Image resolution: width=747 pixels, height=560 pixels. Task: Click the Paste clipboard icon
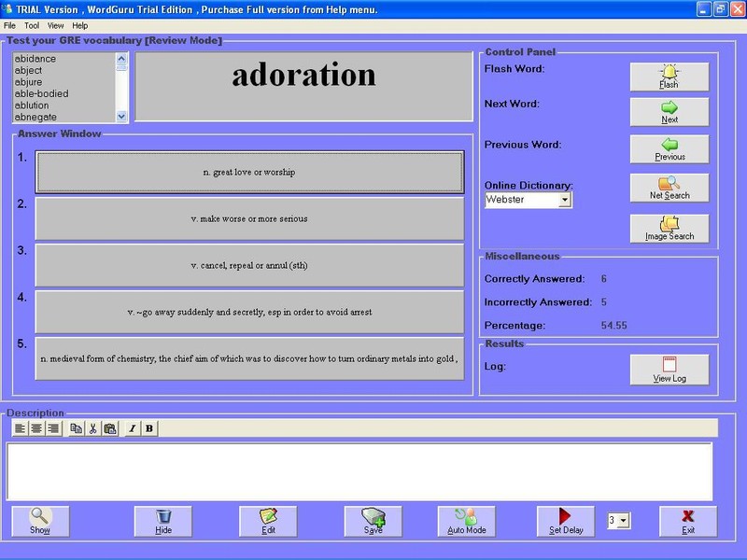pos(110,428)
